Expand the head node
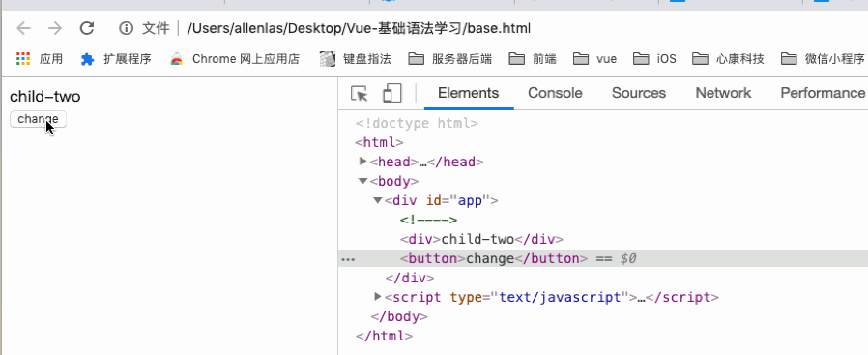868x355 pixels. point(363,162)
